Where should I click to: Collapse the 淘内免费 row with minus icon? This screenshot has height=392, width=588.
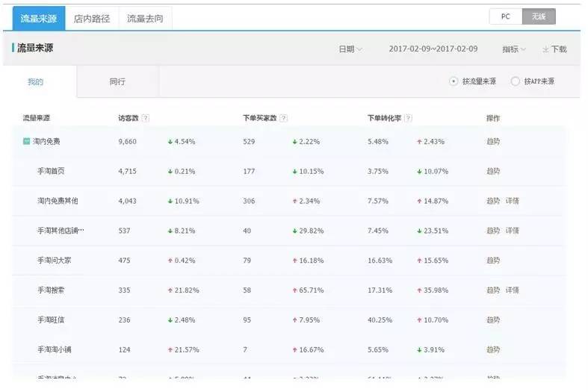(x=27, y=141)
